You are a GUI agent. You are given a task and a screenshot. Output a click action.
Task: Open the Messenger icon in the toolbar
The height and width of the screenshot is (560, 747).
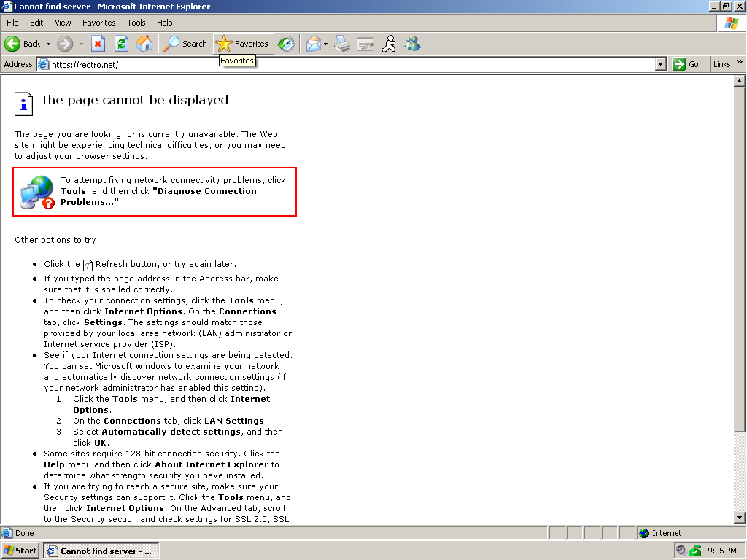coord(413,44)
